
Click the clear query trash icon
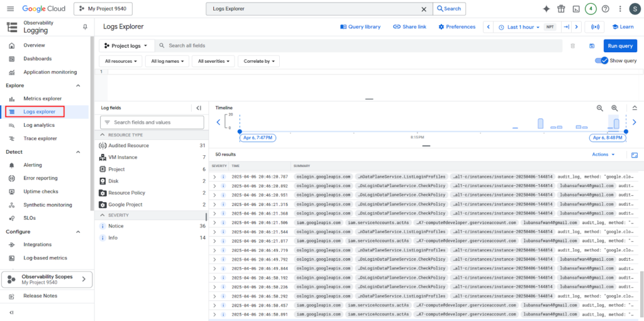pos(572,46)
